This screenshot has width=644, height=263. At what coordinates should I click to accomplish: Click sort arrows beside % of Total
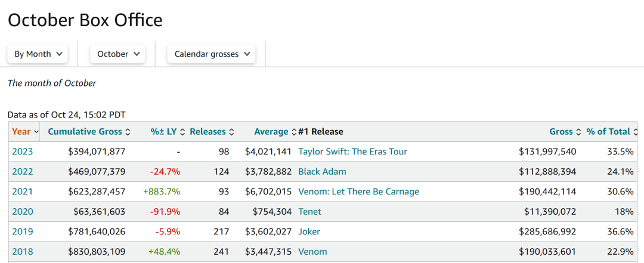[x=635, y=132]
